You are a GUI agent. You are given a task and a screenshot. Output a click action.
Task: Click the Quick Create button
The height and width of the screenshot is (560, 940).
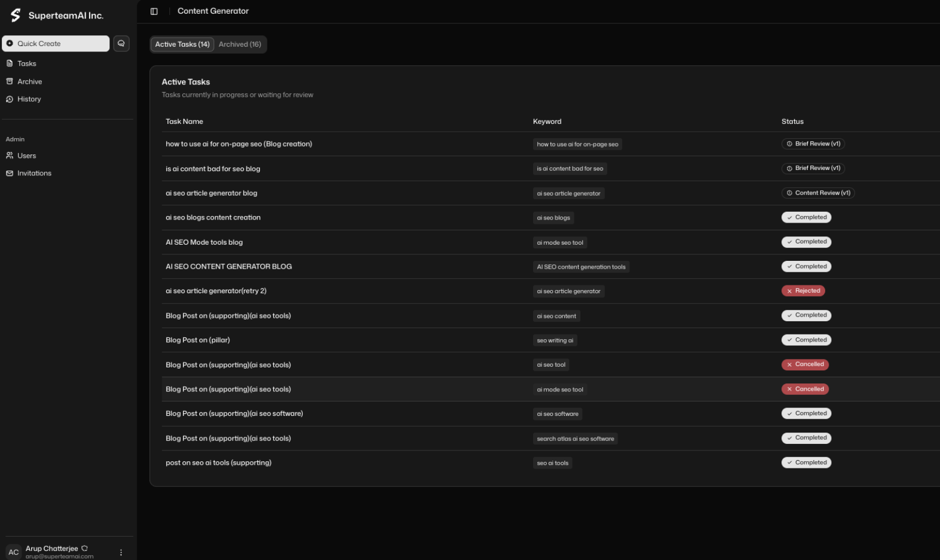tap(56, 44)
